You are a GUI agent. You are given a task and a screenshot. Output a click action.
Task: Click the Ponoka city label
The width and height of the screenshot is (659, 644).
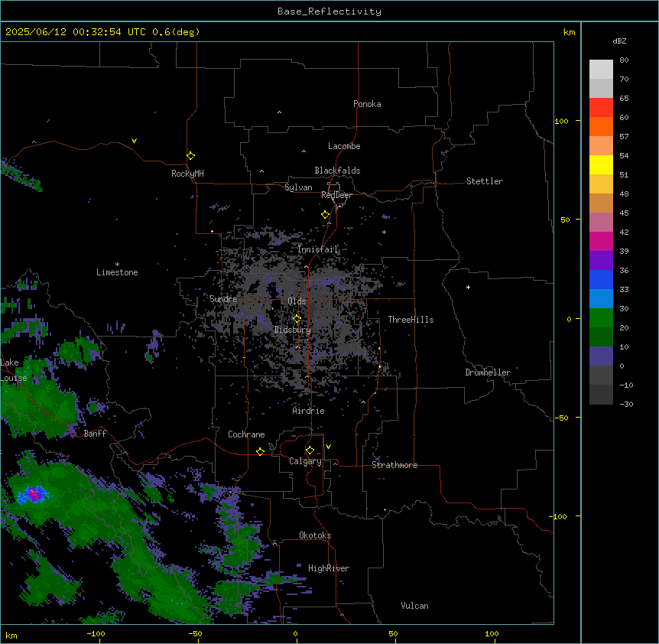(367, 104)
